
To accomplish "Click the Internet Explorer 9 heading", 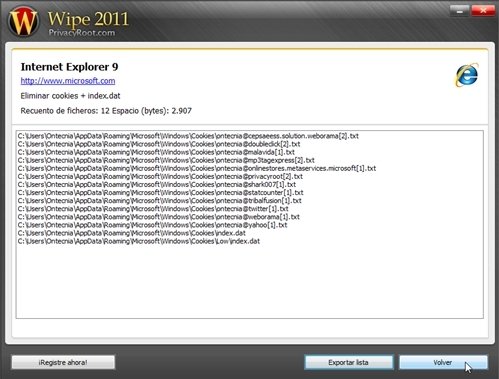I will point(69,67).
